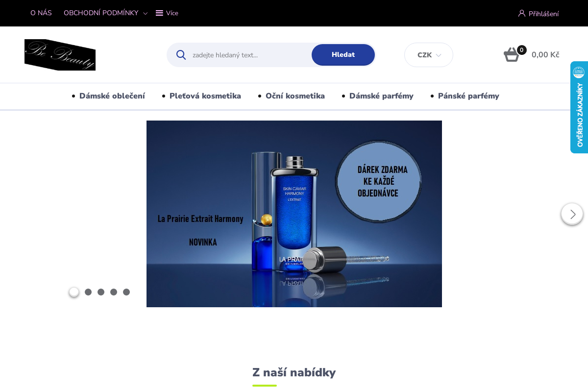Image resolution: width=588 pixels, height=392 pixels.
Task: Select the fifth carousel dot
Action: (126, 292)
